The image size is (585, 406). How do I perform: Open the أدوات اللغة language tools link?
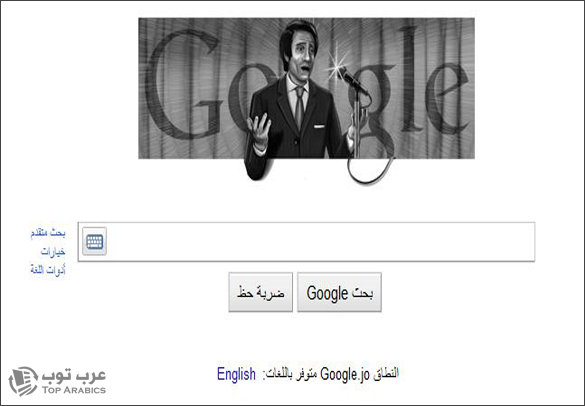(x=48, y=270)
